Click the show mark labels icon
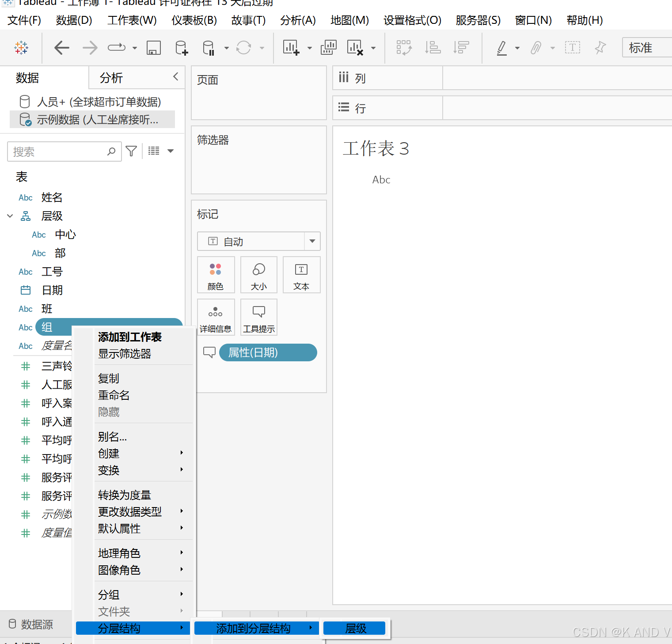The image size is (672, 644). tap(573, 48)
